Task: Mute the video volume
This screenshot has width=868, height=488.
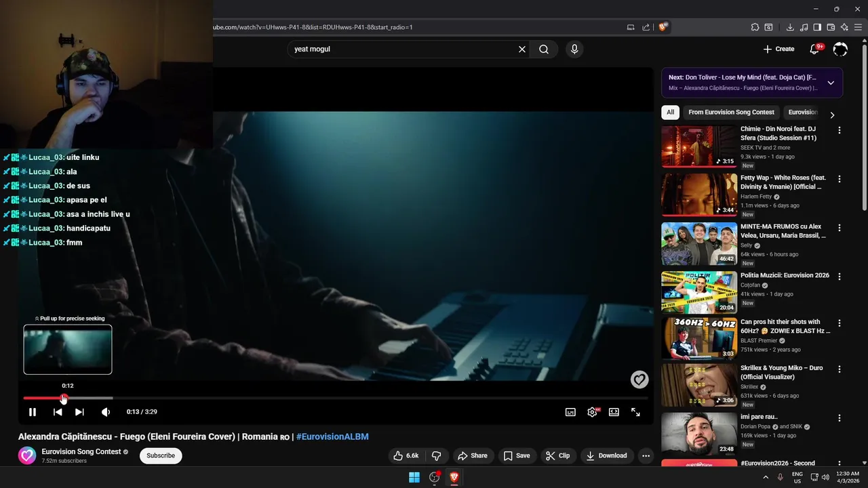Action: [x=105, y=412]
